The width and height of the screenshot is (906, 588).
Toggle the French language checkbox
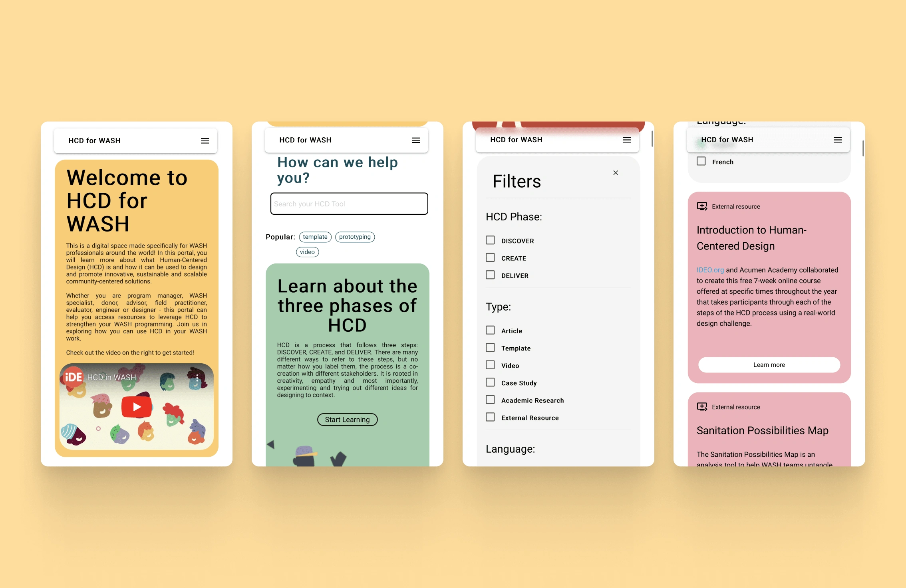[702, 161]
